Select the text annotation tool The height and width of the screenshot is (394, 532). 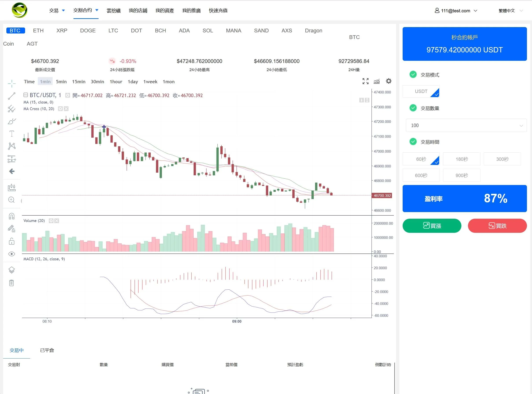[11, 133]
